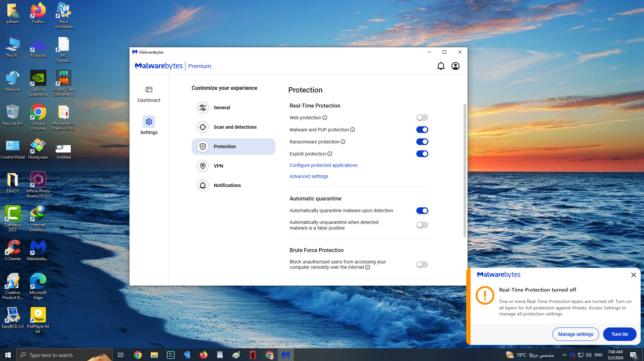
Task: Select the GeForce Experience desktop icon
Action: [38, 83]
